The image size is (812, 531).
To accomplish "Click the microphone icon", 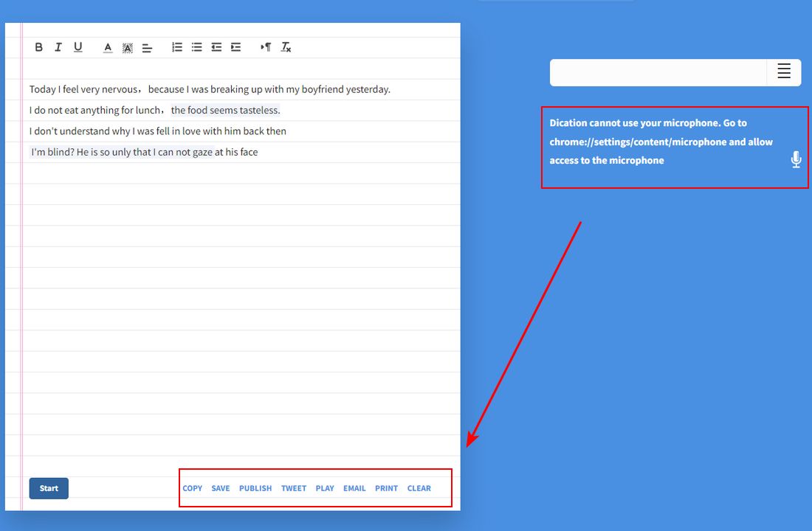I will 796,159.
